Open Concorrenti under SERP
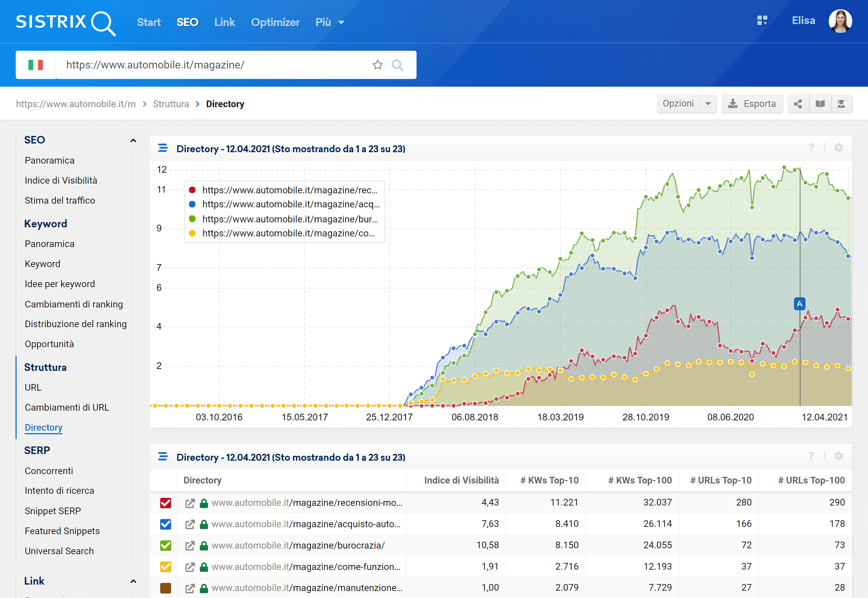 (x=49, y=471)
